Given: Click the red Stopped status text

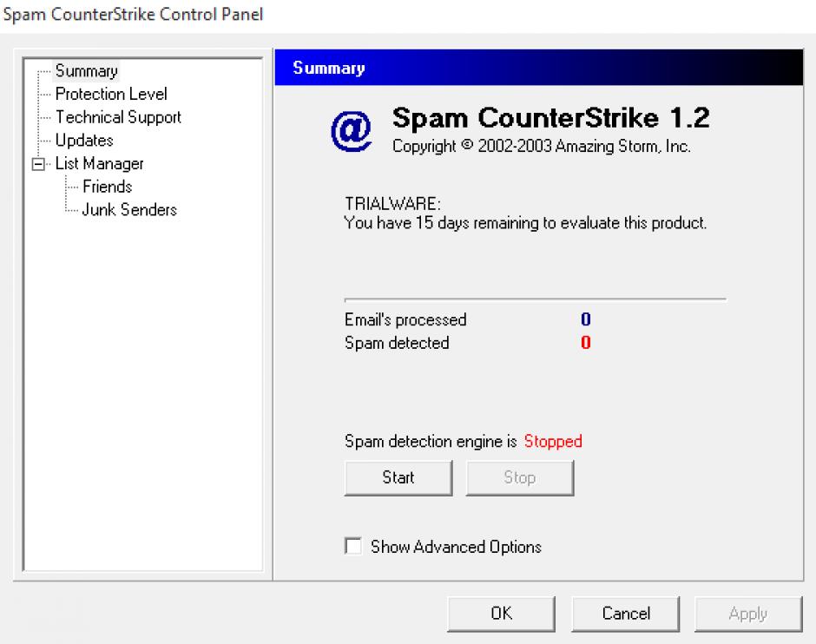Looking at the screenshot, I should click(553, 441).
